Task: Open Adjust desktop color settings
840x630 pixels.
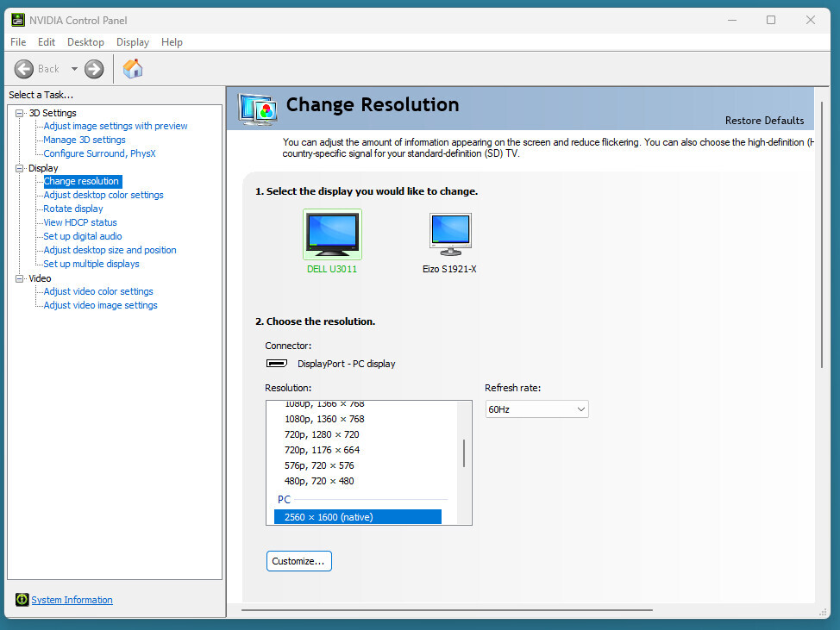Action: point(103,195)
